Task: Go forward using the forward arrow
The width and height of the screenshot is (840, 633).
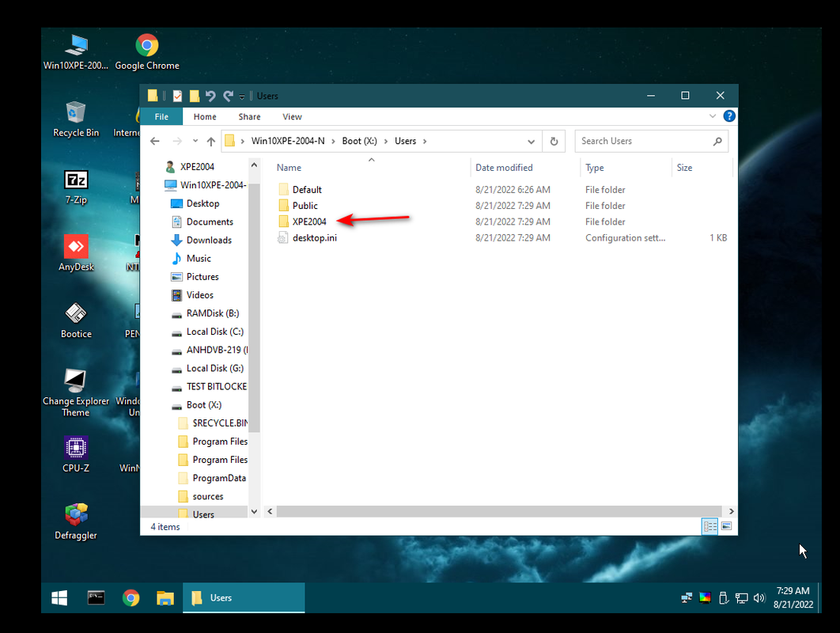Action: [x=177, y=141]
